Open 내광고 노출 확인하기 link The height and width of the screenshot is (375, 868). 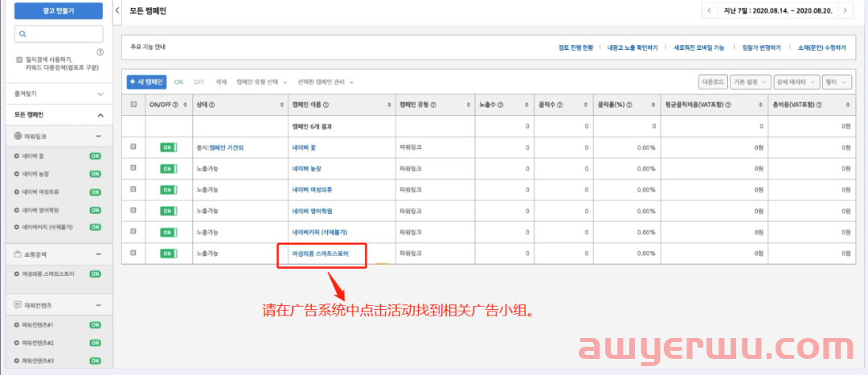(x=633, y=48)
